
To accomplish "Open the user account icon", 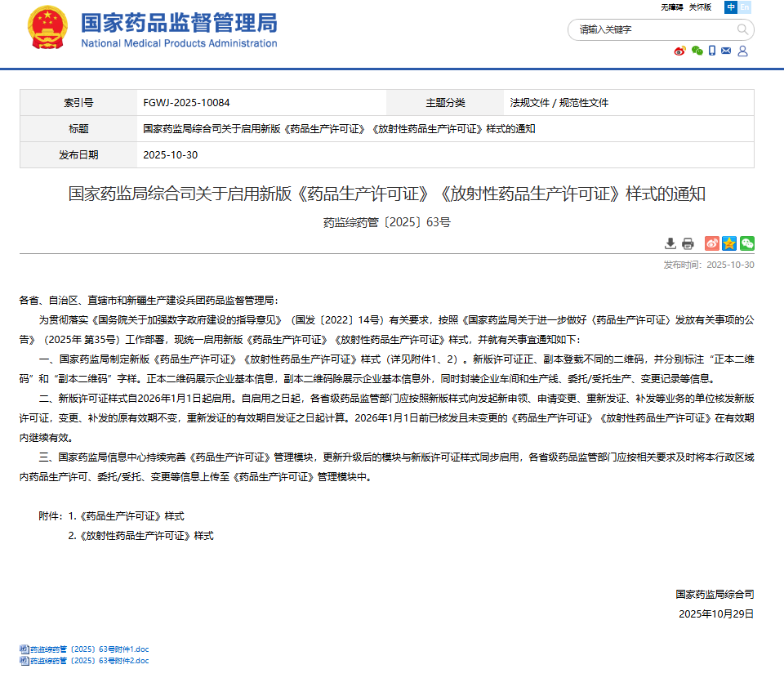I will [742, 51].
